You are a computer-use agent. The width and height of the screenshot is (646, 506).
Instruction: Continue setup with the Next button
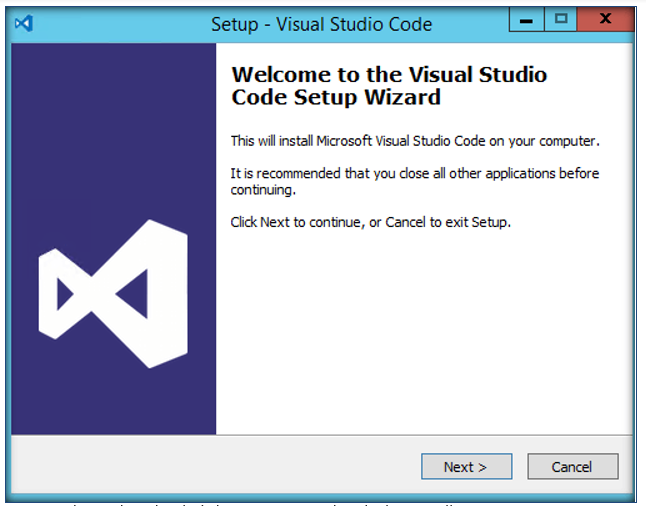[x=466, y=466]
